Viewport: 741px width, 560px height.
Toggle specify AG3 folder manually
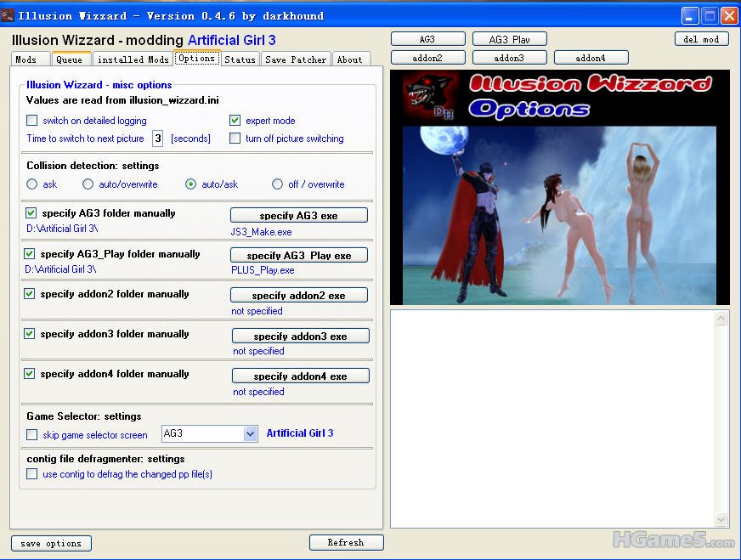[x=31, y=213]
